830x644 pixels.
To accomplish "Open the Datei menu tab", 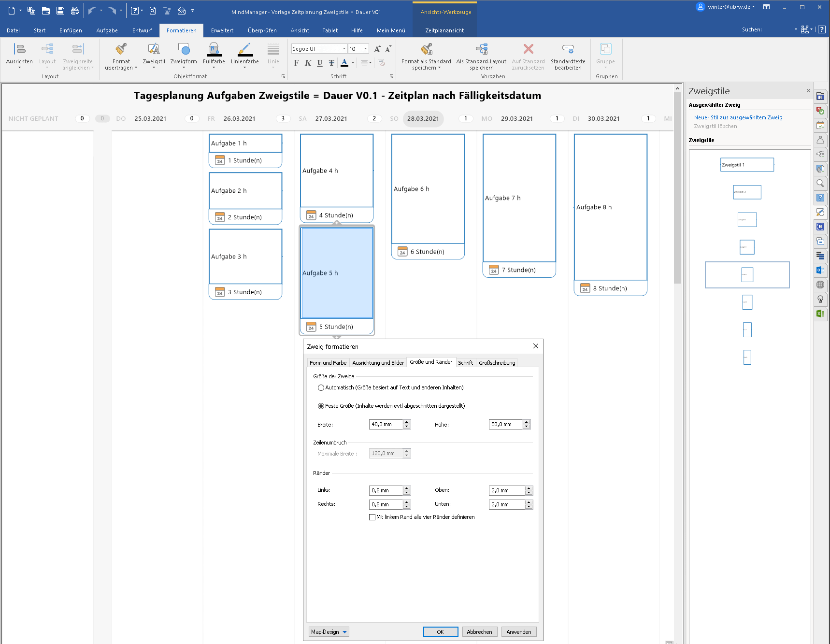I will 13,30.
